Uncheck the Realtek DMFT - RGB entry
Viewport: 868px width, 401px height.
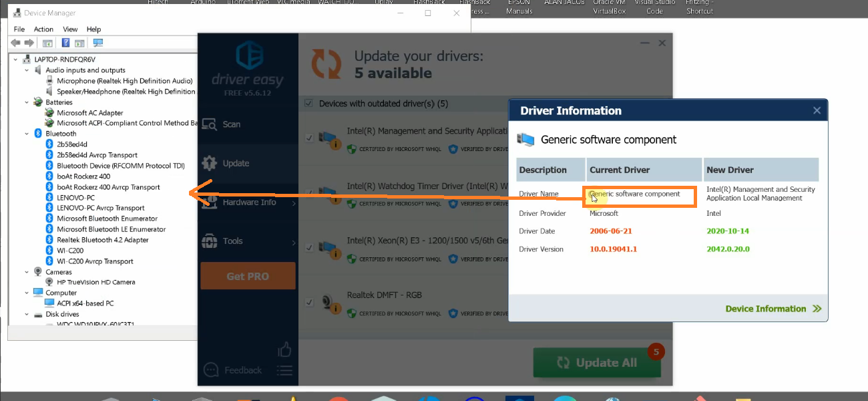point(308,301)
